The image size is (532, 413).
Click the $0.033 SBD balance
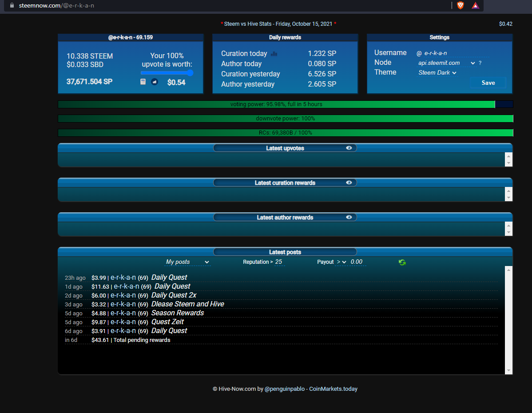[x=85, y=65]
